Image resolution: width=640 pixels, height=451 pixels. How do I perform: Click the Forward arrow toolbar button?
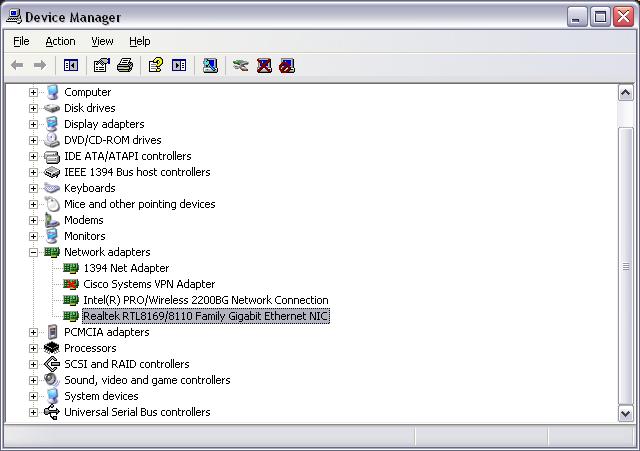pos(40,65)
